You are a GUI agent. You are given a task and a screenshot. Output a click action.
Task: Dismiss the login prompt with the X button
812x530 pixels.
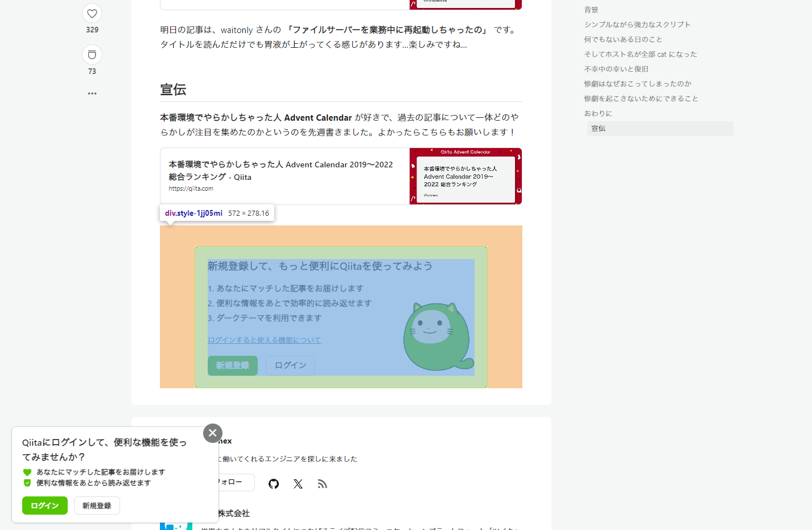[x=212, y=433]
